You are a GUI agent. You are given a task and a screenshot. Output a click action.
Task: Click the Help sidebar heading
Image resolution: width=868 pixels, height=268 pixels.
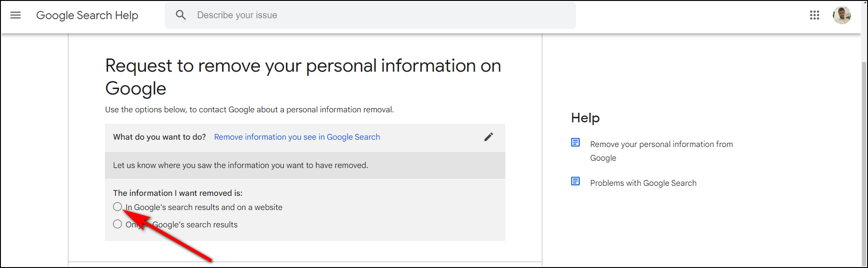(x=585, y=118)
